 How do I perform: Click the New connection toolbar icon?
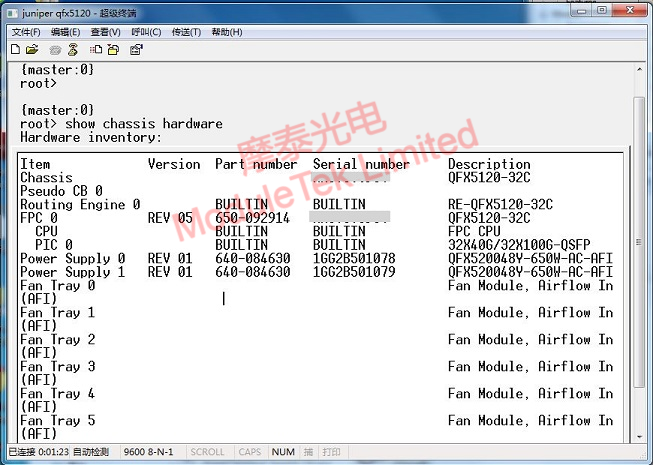(16, 49)
